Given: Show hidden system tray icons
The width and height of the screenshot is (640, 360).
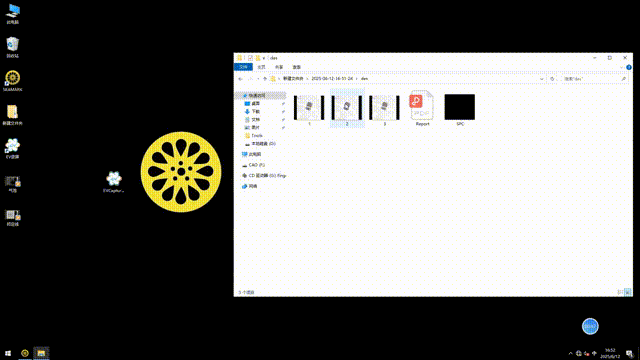Looking at the screenshot, I should pos(570,353).
